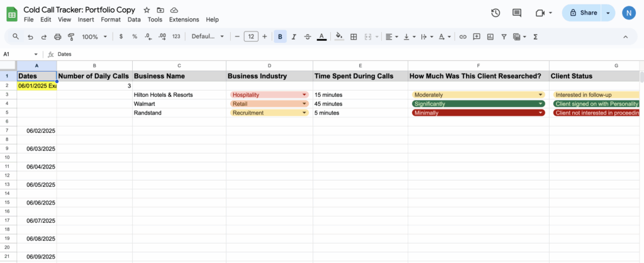Open the Recruitment industry dropdown chip

click(x=269, y=113)
